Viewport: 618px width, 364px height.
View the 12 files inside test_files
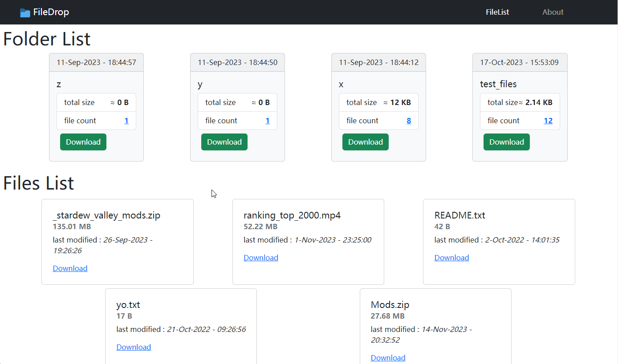[x=548, y=121]
